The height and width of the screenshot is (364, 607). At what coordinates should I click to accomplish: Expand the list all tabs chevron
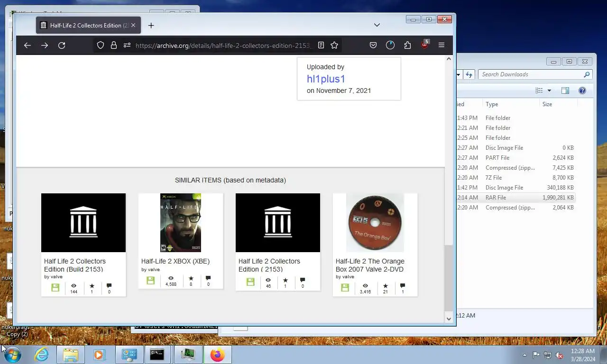click(377, 25)
